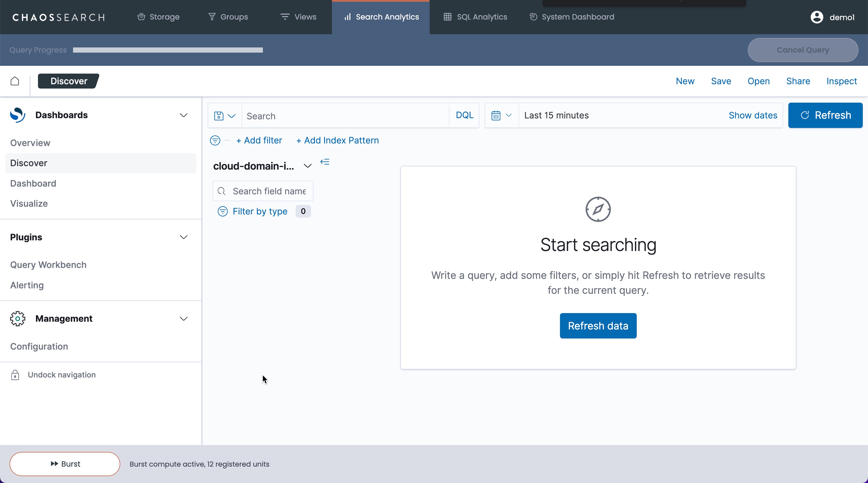Click the Undock navigation lock icon
868x483 pixels.
point(15,375)
